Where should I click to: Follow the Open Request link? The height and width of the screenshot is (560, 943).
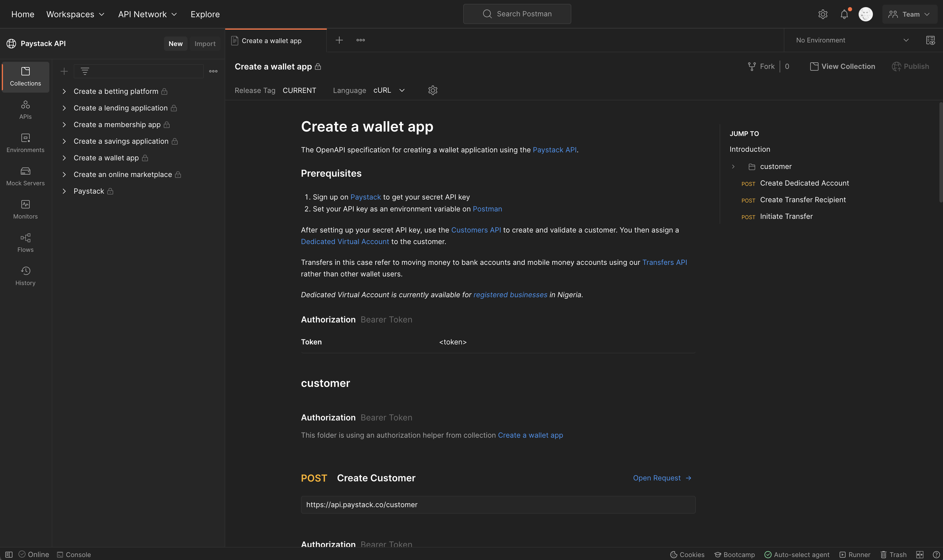pyautogui.click(x=662, y=478)
